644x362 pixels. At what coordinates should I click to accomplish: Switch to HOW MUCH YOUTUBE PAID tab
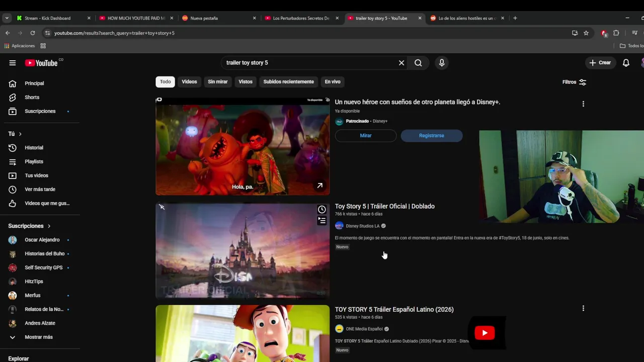click(x=136, y=18)
